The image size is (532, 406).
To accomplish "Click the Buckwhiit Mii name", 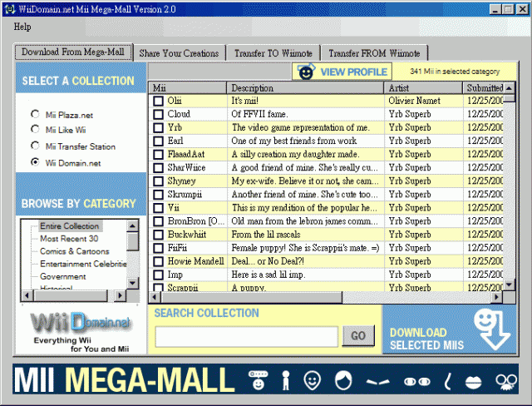I will [187, 235].
